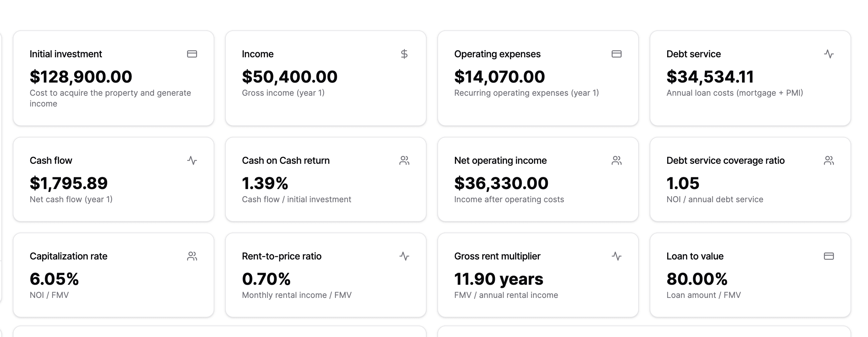This screenshot has width=868, height=337.
Task: Click the card icon on Loan to value
Action: coord(829,256)
